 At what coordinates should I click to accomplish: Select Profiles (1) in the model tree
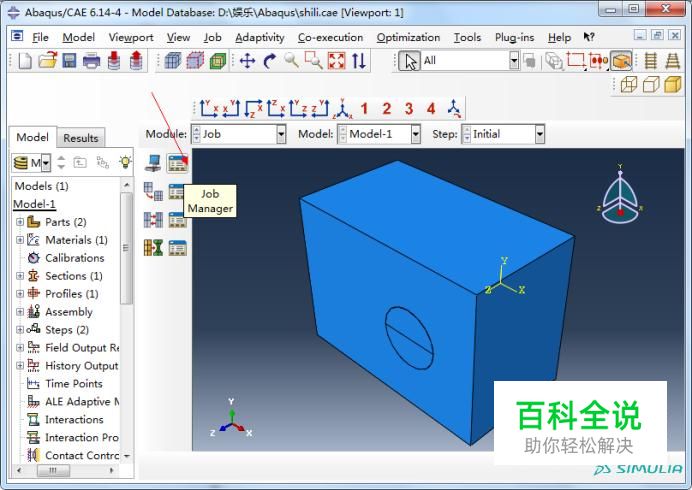point(71,294)
